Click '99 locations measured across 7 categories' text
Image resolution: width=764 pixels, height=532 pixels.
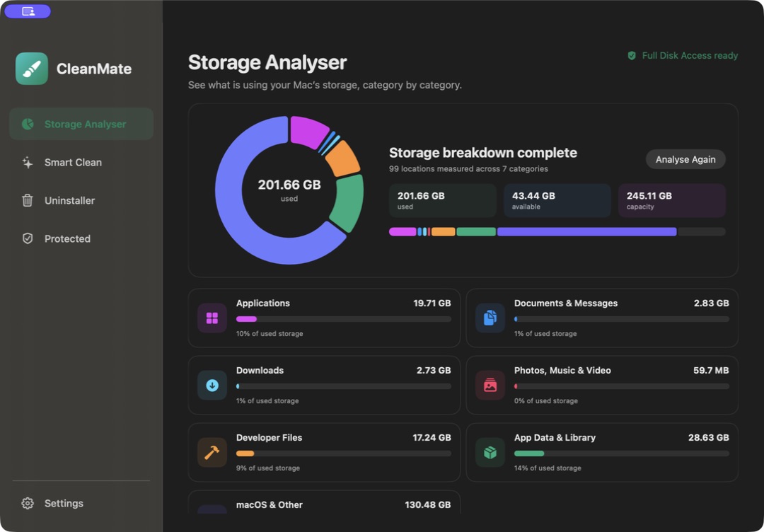(468, 169)
